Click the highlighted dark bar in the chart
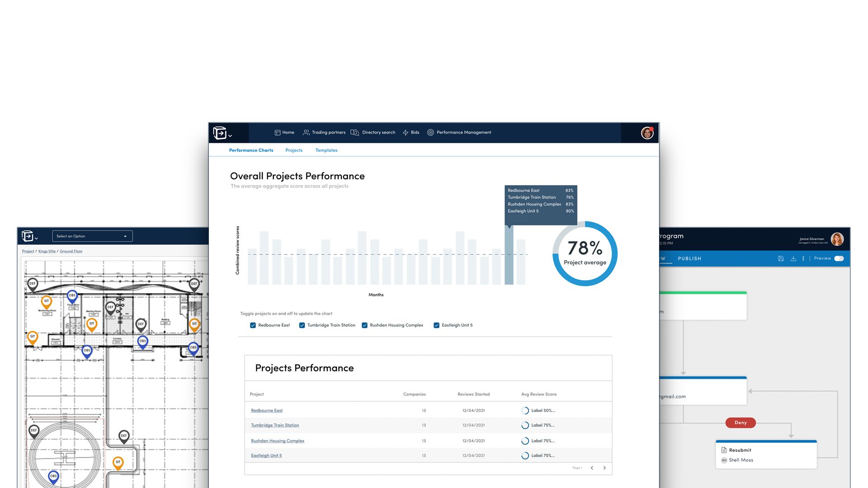Image resolution: width=868 pixels, height=488 pixels. [x=509, y=255]
